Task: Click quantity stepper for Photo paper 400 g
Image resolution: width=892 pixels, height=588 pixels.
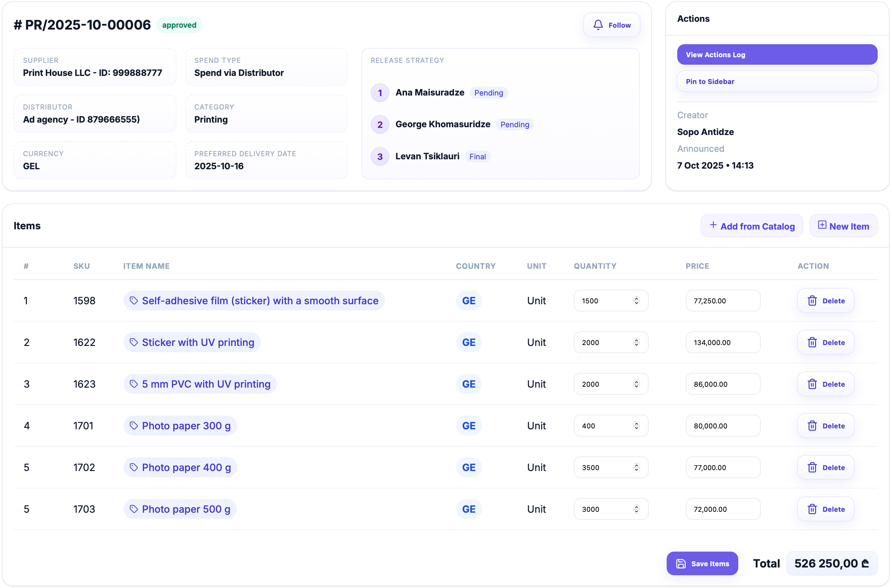Action: coord(636,467)
